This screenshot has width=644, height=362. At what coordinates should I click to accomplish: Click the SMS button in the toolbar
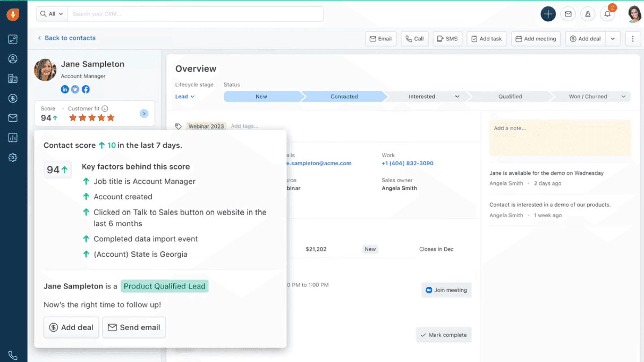coord(447,39)
